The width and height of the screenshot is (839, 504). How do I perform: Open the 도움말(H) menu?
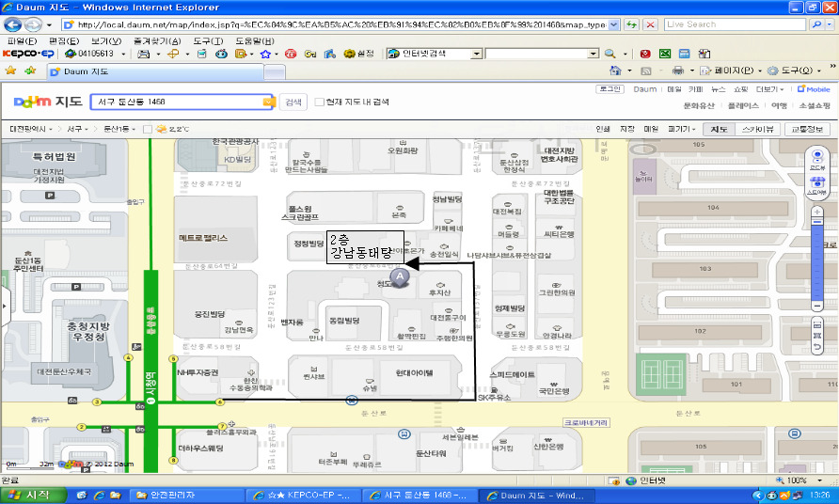coord(255,40)
